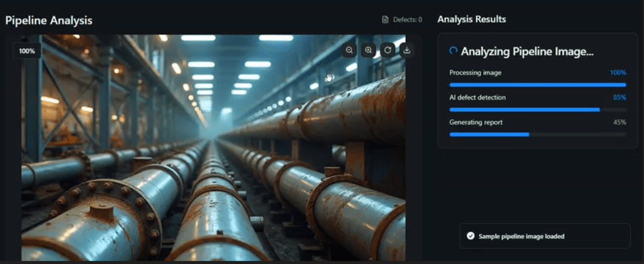Click the Processing image label
Image resolution: width=644 pixels, height=264 pixels.
(475, 73)
